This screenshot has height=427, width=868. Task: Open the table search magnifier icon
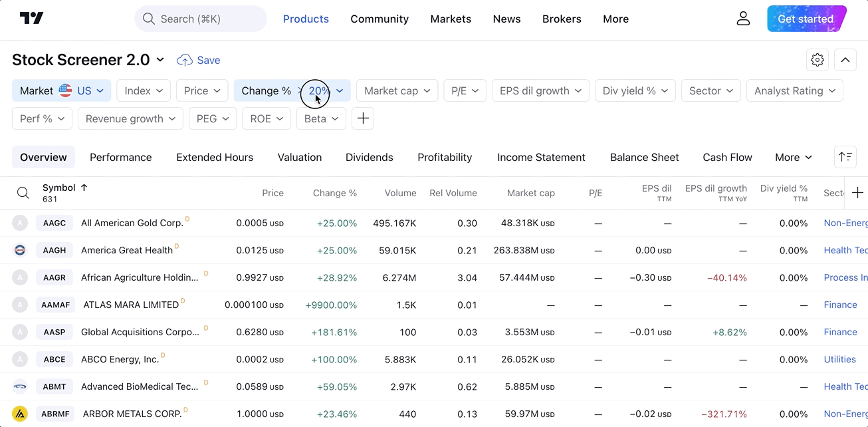click(23, 193)
